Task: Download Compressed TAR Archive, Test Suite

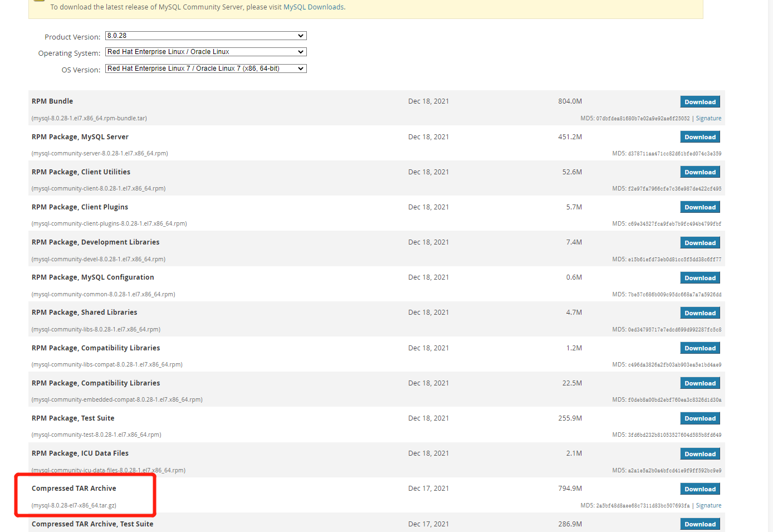Action: (700, 524)
